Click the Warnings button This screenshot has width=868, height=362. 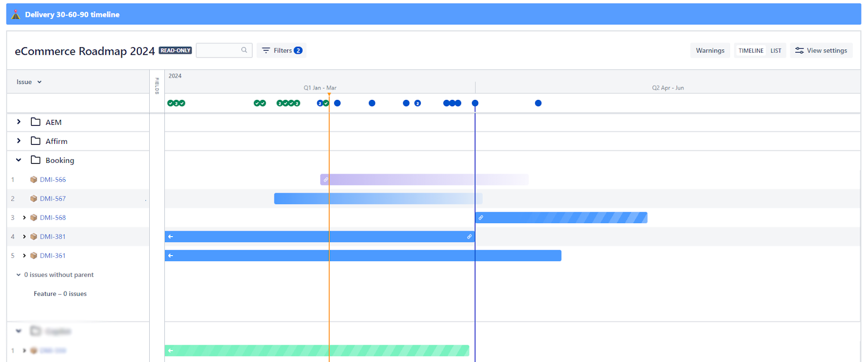click(x=710, y=50)
